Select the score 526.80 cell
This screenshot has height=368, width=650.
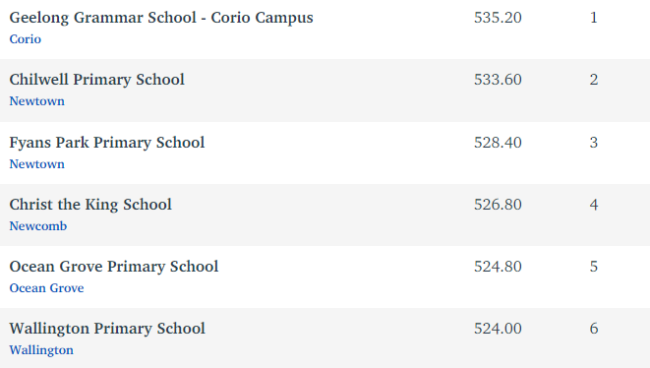498,205
